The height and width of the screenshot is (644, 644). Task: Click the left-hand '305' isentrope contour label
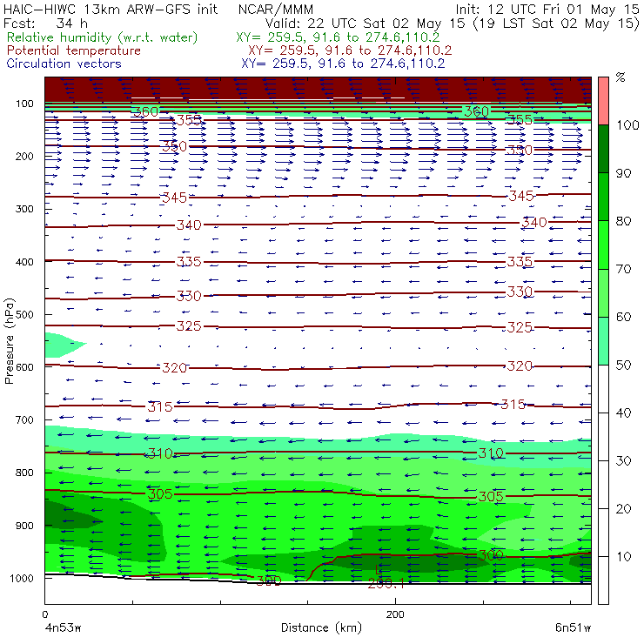click(x=160, y=494)
